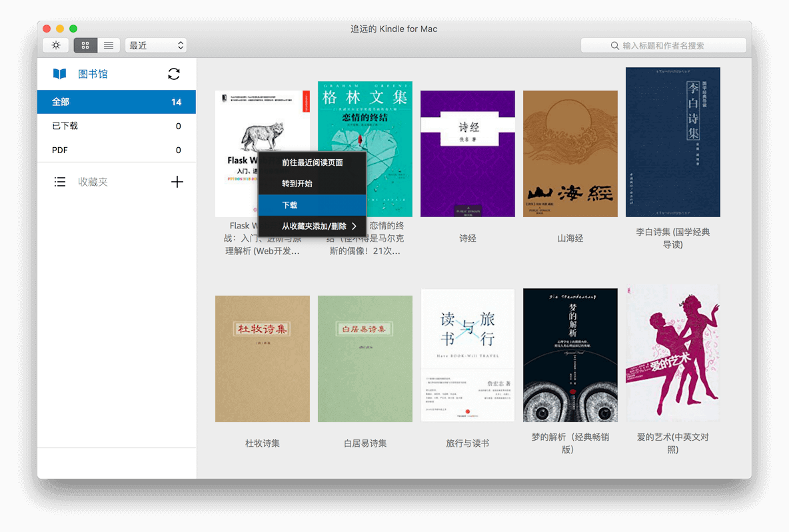Click the count 14 in 全部 row
Viewport: 789px width, 532px height.
click(176, 102)
